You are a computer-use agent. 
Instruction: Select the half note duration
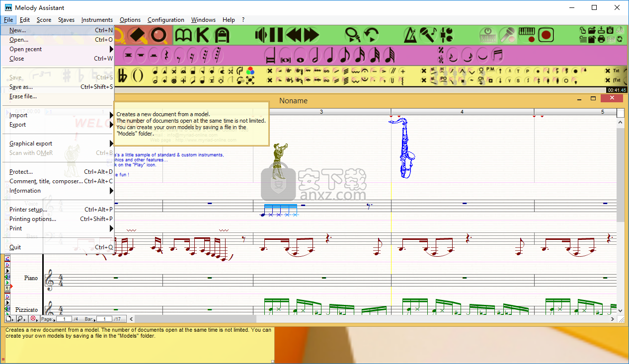pos(314,55)
